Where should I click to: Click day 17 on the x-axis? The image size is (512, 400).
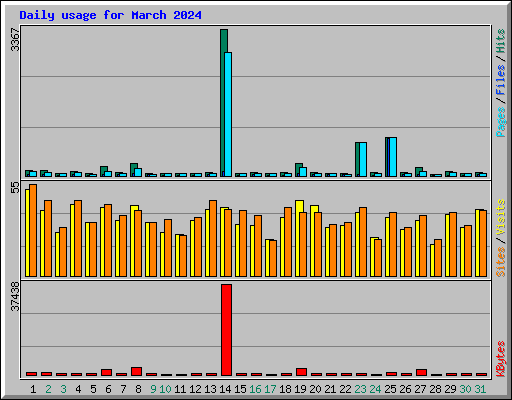[x=270, y=389]
